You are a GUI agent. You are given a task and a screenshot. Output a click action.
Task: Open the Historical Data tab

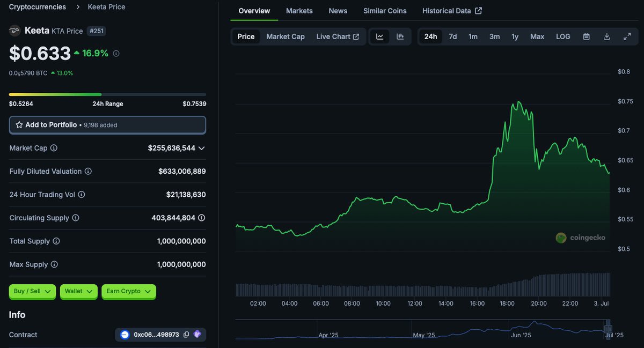[x=452, y=11]
